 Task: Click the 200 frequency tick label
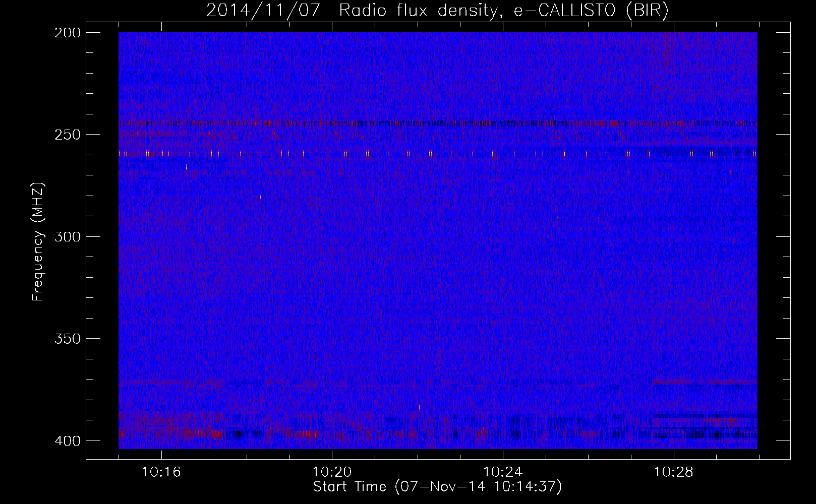(x=67, y=33)
